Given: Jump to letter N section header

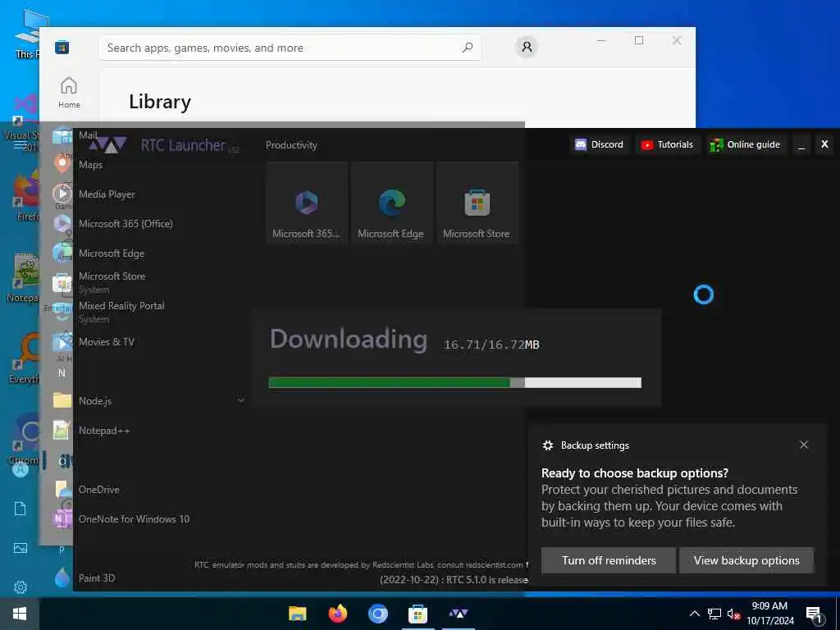Looking at the screenshot, I should point(62,373).
